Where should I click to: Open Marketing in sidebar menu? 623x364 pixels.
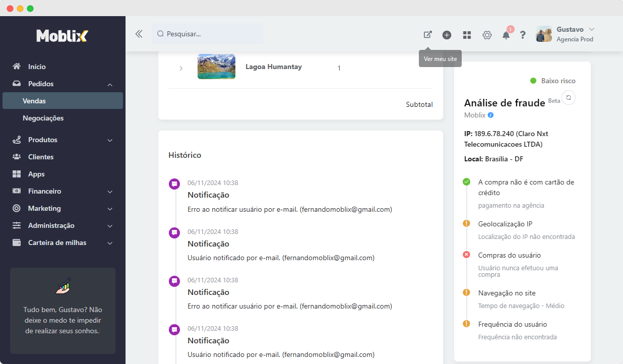click(x=44, y=208)
